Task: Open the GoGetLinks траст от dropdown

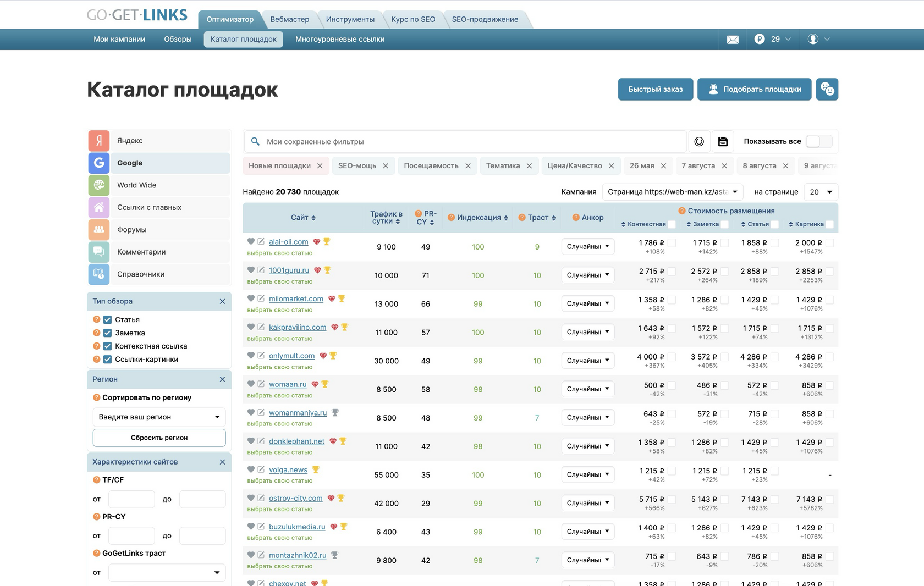Action: coord(167,572)
